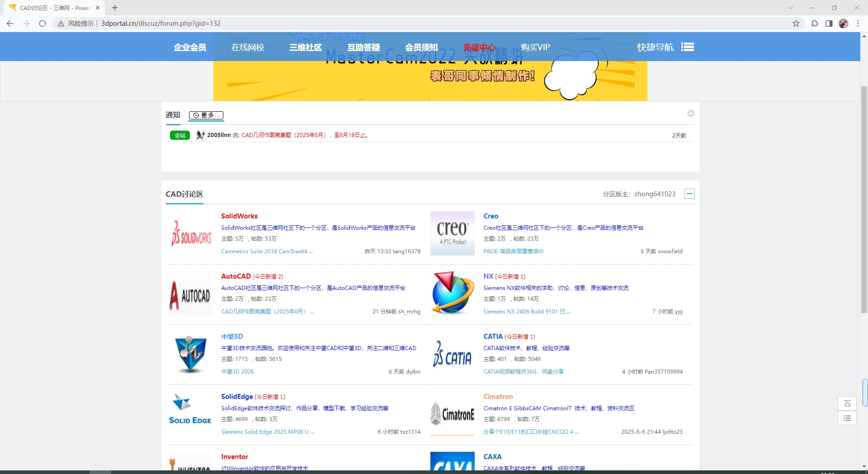This screenshot has height=474, width=868.
Task: Open the 中望3D forum title link
Action: pos(232,337)
